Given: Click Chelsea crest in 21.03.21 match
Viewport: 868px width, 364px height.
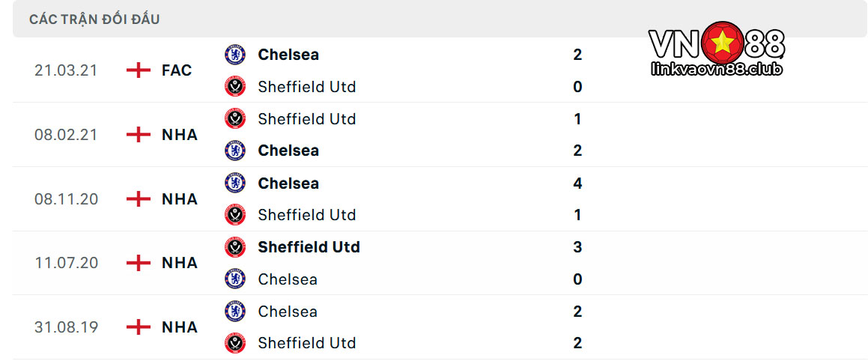Looking at the screenshot, I should (234, 55).
